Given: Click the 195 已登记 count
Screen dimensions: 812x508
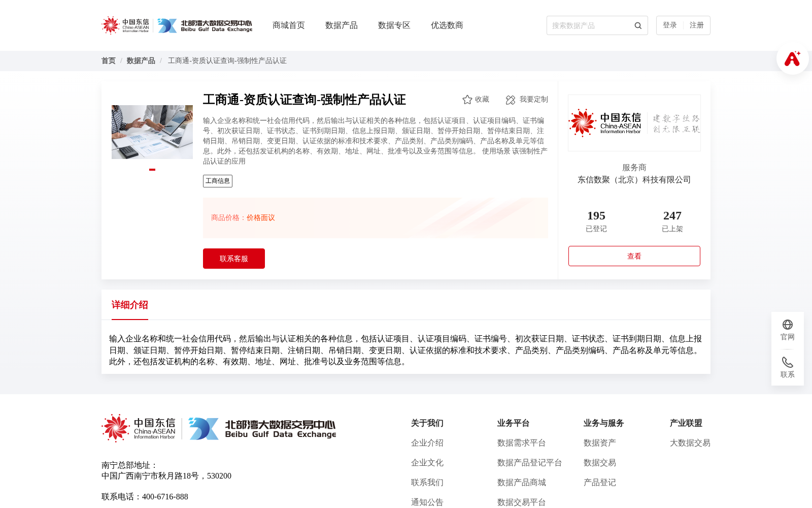Looking at the screenshot, I should [596, 221].
